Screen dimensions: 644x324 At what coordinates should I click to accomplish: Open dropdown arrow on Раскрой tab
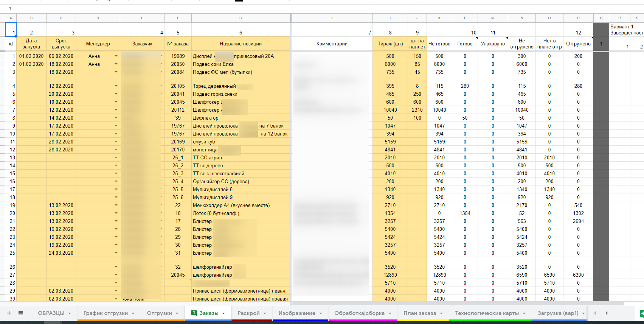point(265,313)
